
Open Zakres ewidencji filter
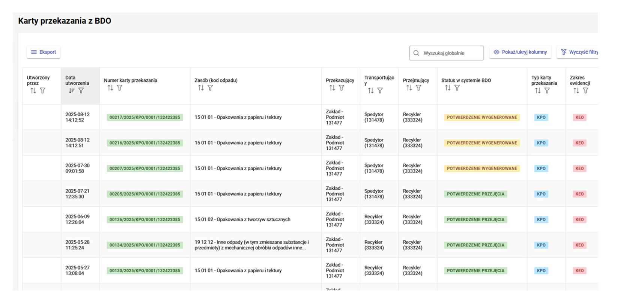tap(585, 91)
